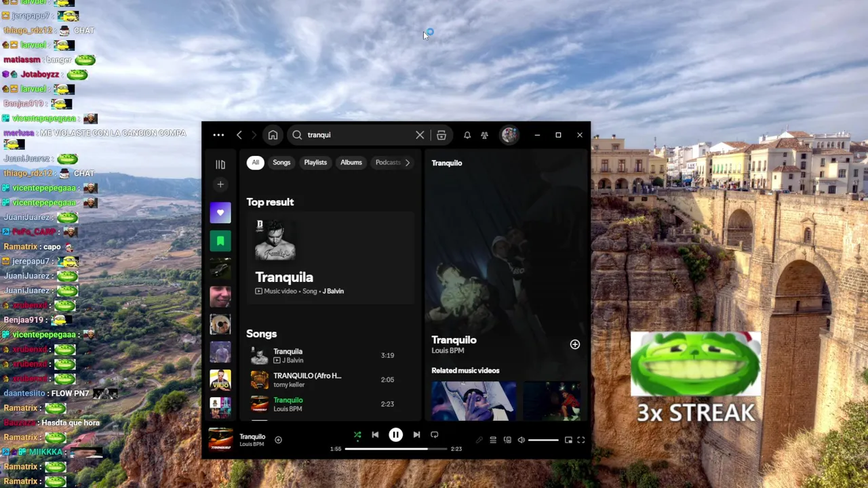Select the green Tranquilo song row title
868x488 pixels.
[288, 401]
